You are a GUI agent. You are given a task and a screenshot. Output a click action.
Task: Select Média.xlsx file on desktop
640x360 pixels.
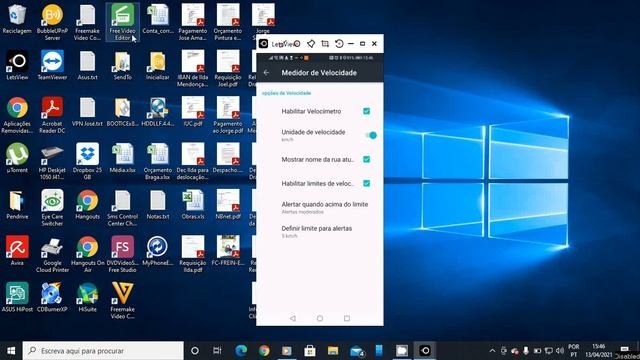point(122,158)
